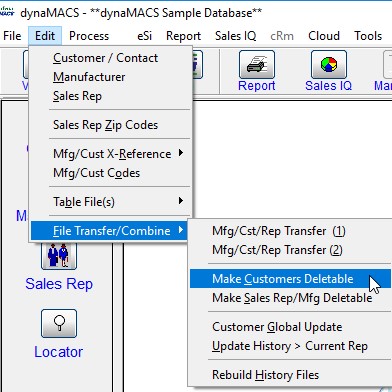Select Make Customers Deletable
The image size is (392, 392).
click(290, 279)
